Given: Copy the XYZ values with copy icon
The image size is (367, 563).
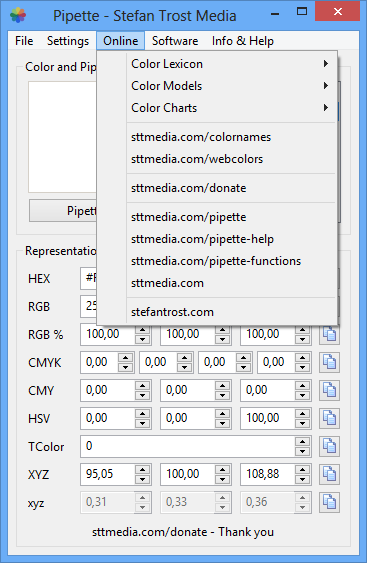Looking at the screenshot, I should coord(329,474).
